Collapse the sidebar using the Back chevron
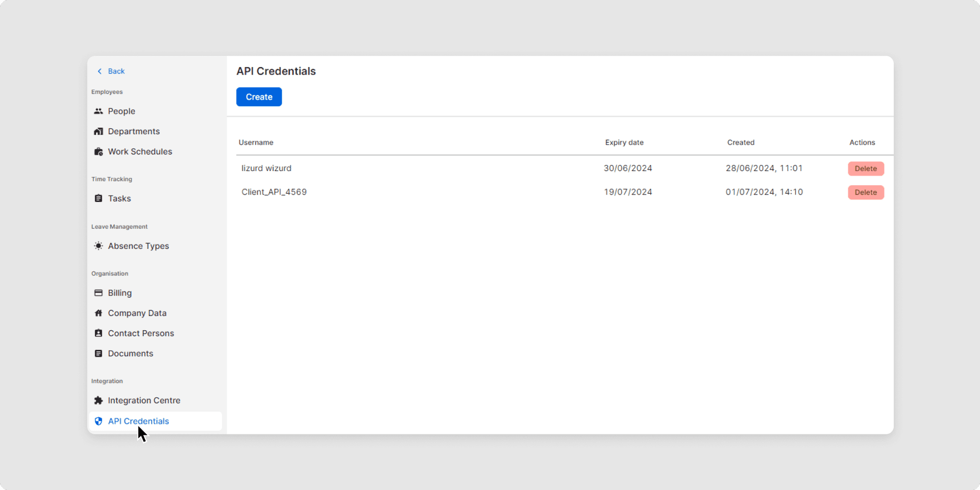980x490 pixels. [x=100, y=71]
